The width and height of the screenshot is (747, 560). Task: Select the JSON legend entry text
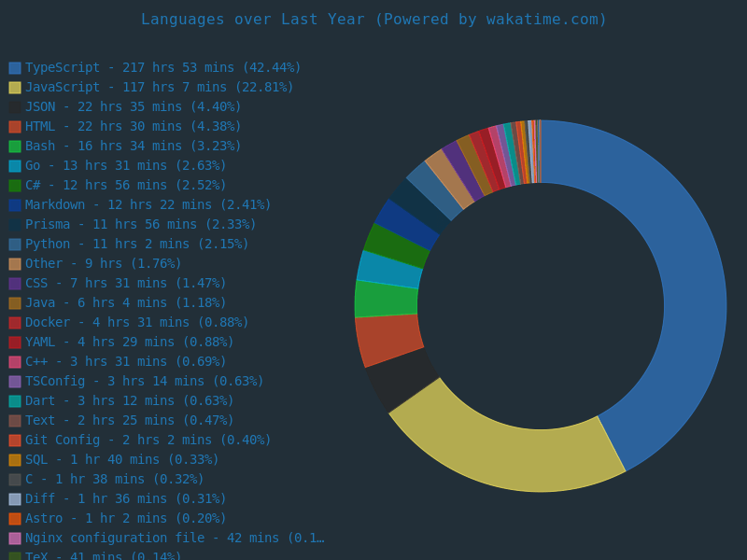pos(133,106)
